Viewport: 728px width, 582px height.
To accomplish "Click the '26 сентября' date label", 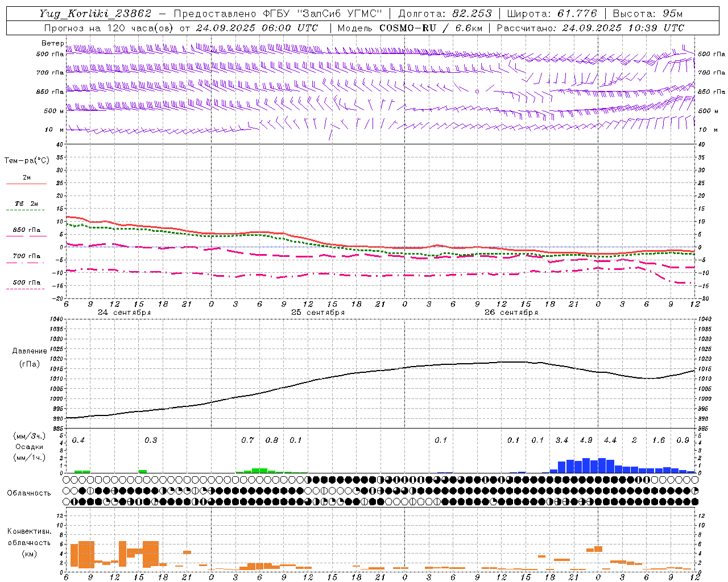I will 511,313.
